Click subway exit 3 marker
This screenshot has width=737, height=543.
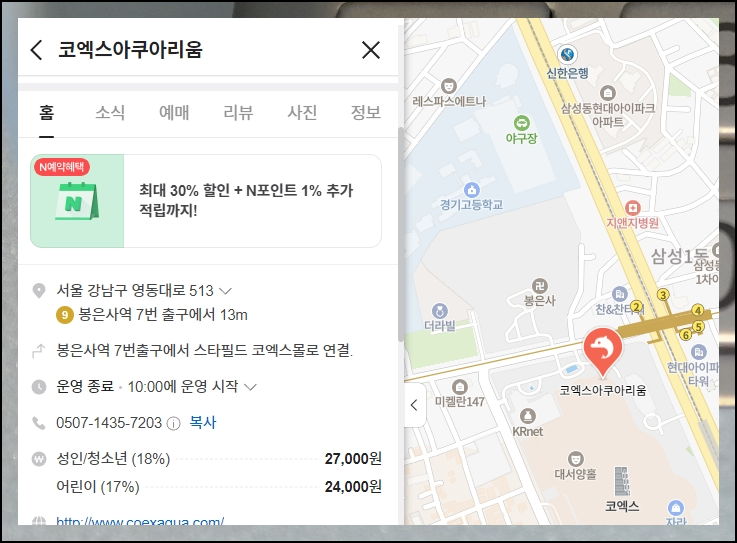click(x=663, y=295)
